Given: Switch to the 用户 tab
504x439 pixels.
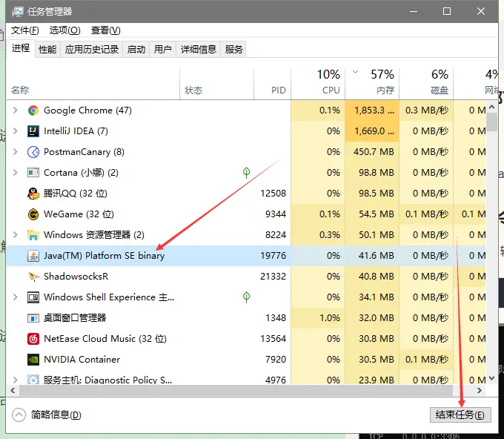Looking at the screenshot, I should [162, 50].
